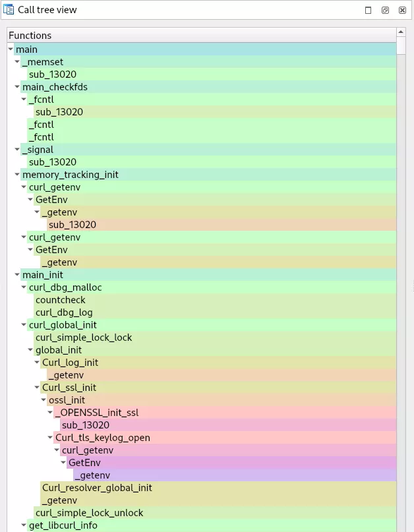This screenshot has height=532, width=414.
Task: Collapse the main_init node
Action: pyautogui.click(x=17, y=274)
